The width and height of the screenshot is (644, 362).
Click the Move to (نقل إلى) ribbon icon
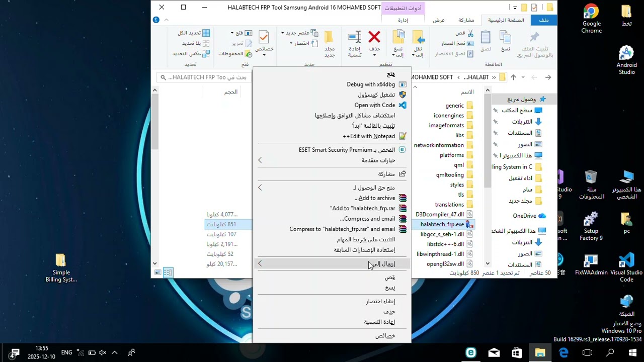(x=418, y=37)
